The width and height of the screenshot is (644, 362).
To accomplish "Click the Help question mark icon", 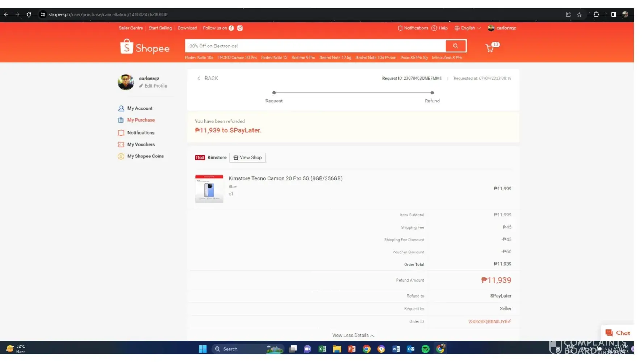I will 434,28.
